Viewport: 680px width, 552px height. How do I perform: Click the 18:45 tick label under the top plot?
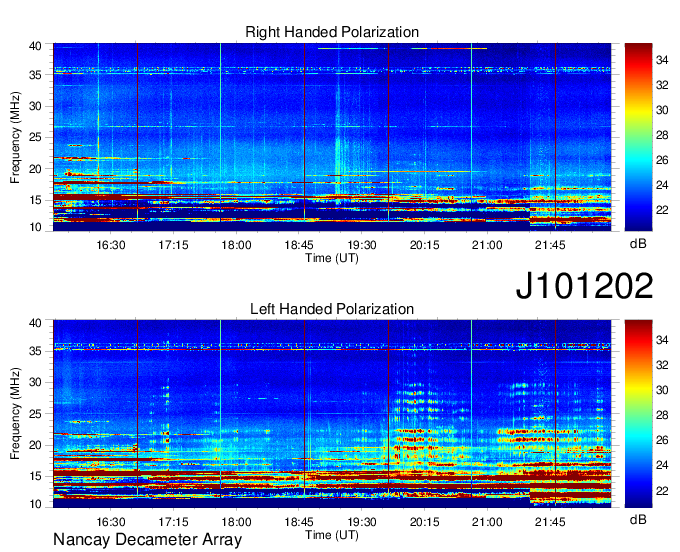[x=299, y=245]
